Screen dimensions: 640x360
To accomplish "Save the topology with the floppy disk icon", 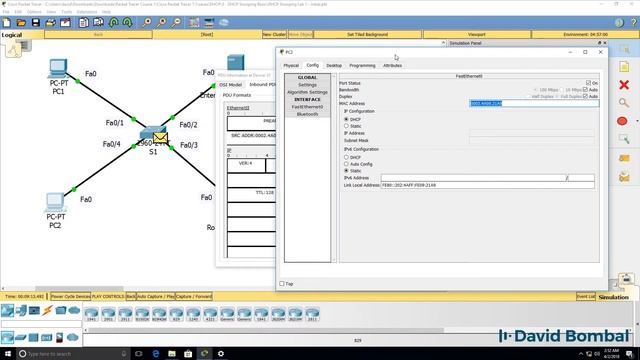I will coord(36,22).
